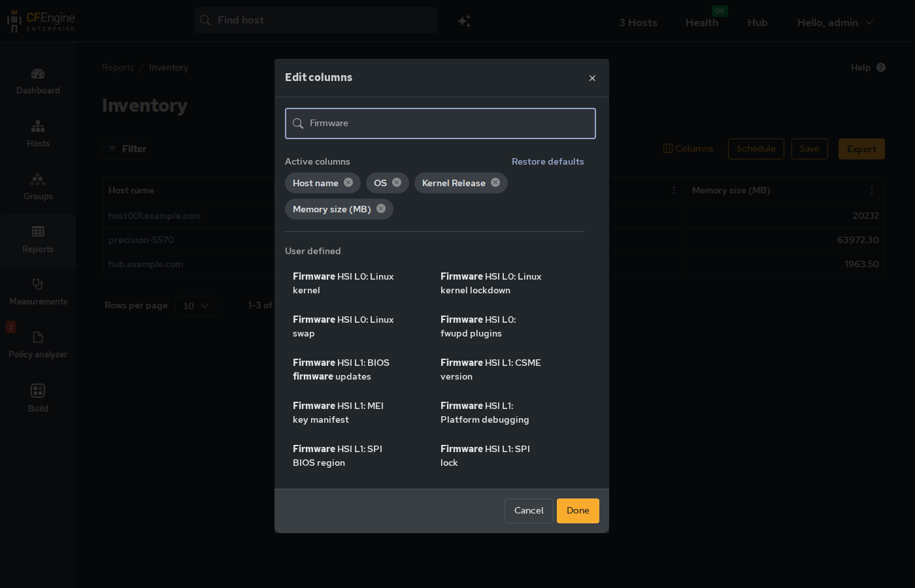Add Firmware HSI L0: Linux kernel column
This screenshot has height=588, width=915.
point(343,284)
